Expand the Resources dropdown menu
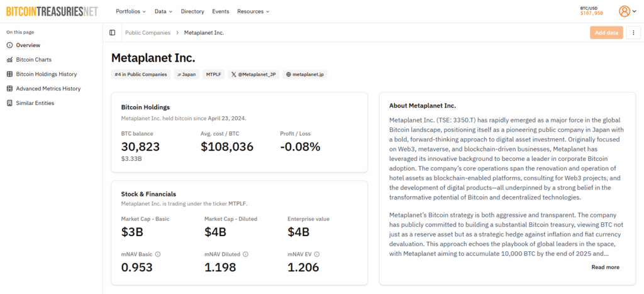This screenshot has height=294, width=644. [x=253, y=11]
